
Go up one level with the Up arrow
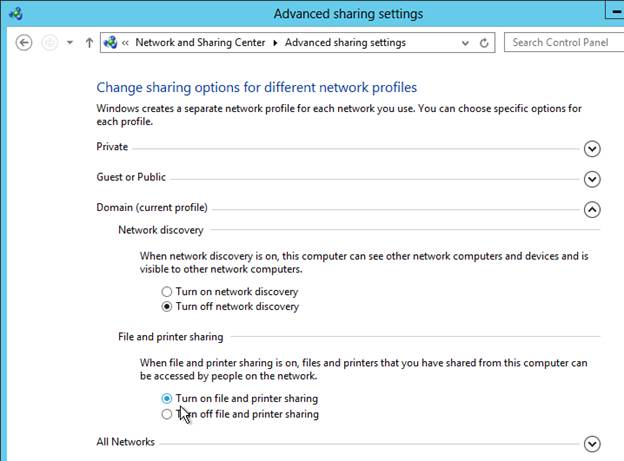pyautogui.click(x=90, y=43)
